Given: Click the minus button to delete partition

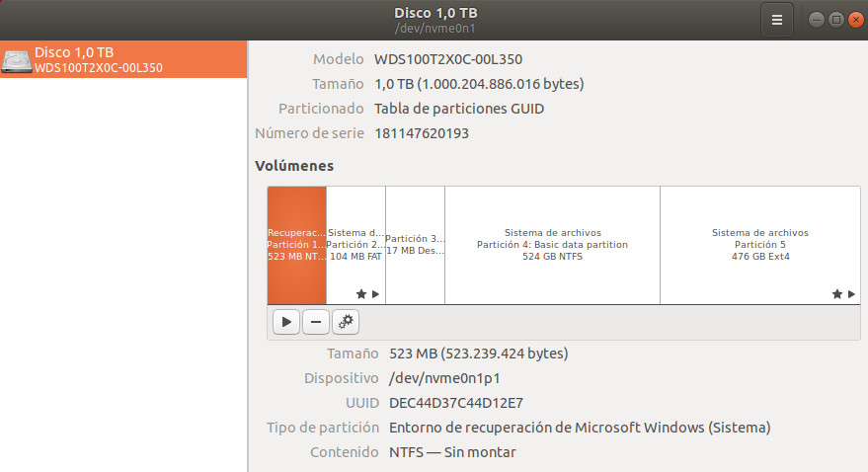Looking at the screenshot, I should click(x=315, y=321).
